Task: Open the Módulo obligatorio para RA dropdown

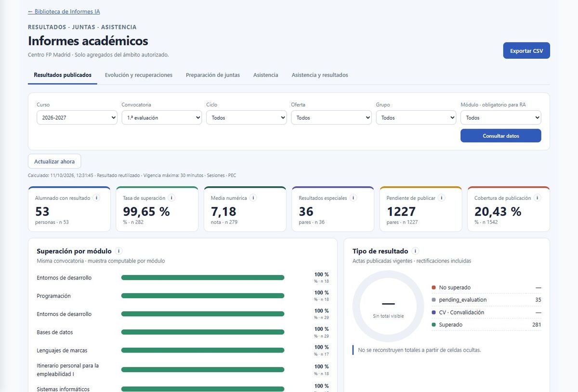Action: pos(501,118)
